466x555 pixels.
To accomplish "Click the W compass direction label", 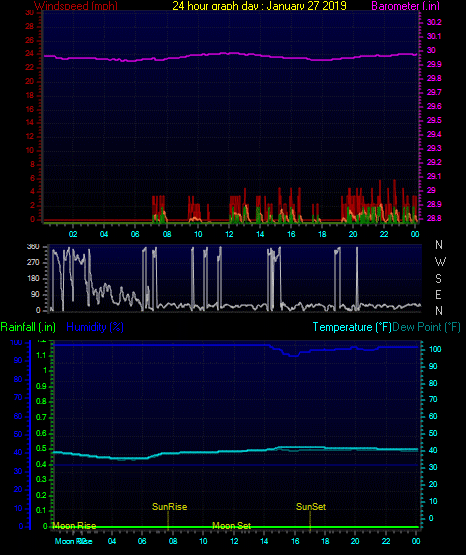I will 440,262.
